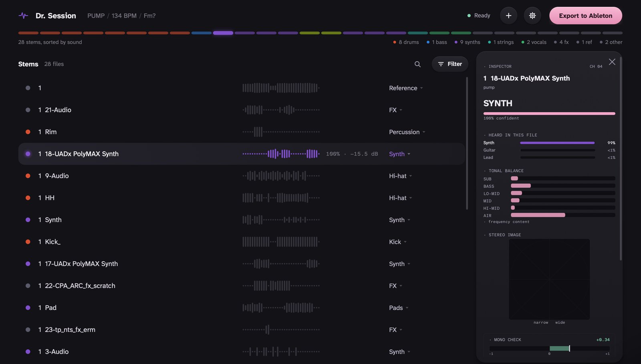The width and height of the screenshot is (641, 364).
Task: Click waveform preview of Kick_ stem
Action: pos(281,242)
